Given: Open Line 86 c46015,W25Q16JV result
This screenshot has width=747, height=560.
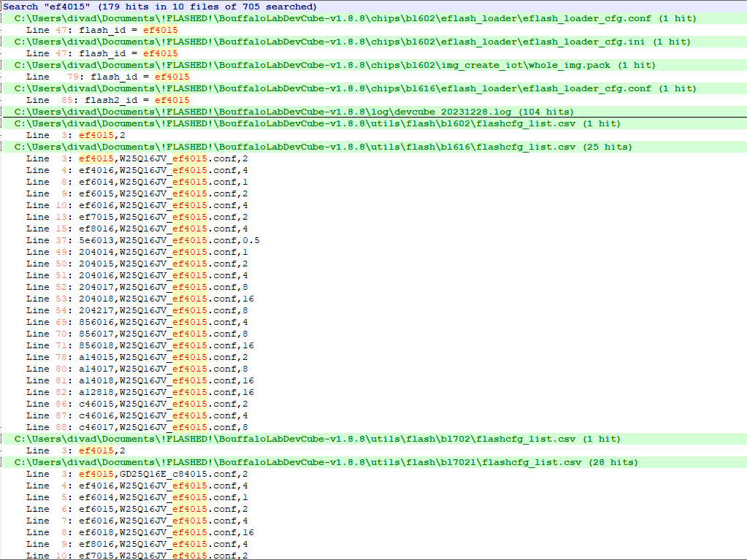Looking at the screenshot, I should tap(137, 403).
